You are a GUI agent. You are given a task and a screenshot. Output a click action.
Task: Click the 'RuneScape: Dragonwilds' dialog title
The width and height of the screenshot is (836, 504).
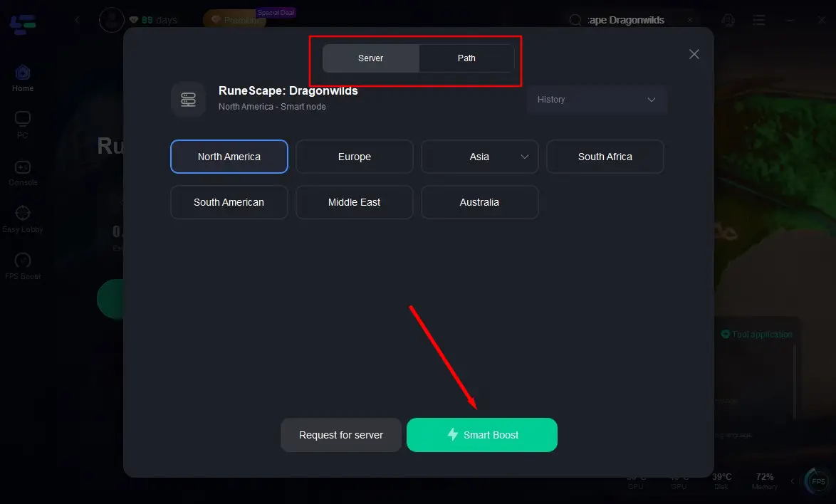[288, 90]
